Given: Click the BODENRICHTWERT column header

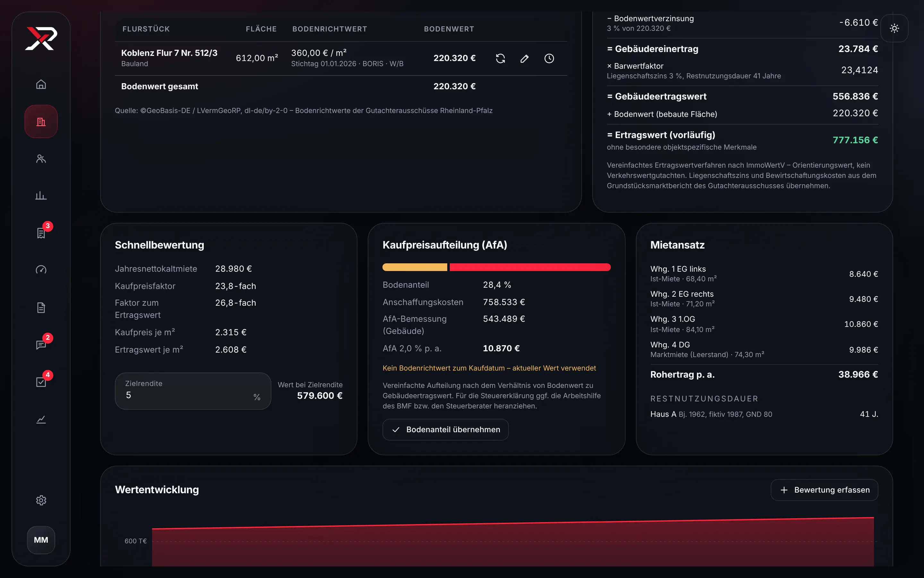Looking at the screenshot, I should click(x=329, y=29).
